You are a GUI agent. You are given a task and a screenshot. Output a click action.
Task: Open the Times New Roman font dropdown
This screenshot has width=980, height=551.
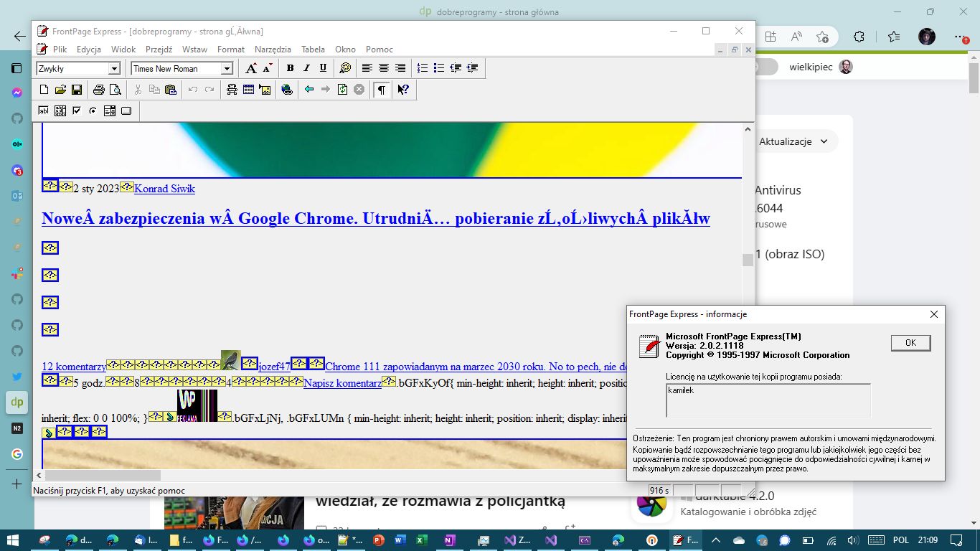[x=227, y=68]
